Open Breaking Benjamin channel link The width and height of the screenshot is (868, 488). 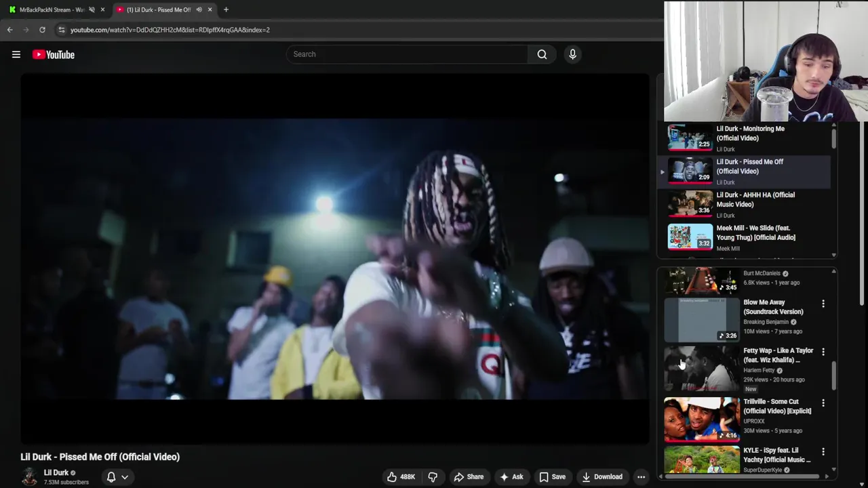(x=766, y=322)
